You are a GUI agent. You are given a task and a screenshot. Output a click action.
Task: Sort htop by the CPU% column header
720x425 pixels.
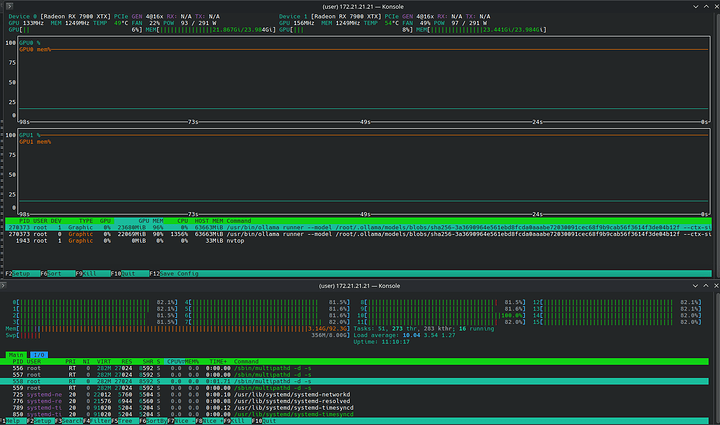tap(173, 360)
